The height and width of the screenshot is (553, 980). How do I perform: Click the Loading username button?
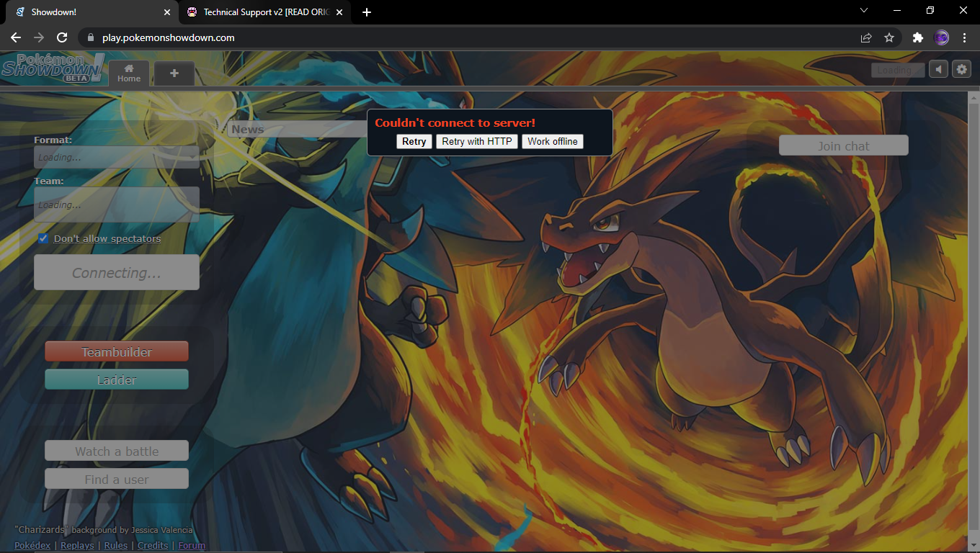(898, 70)
